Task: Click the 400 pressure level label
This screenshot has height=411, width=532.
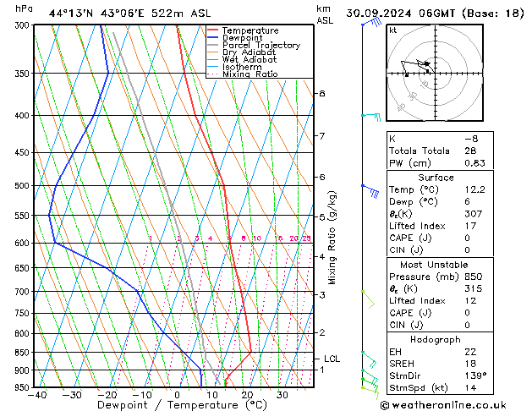Action: [24, 116]
